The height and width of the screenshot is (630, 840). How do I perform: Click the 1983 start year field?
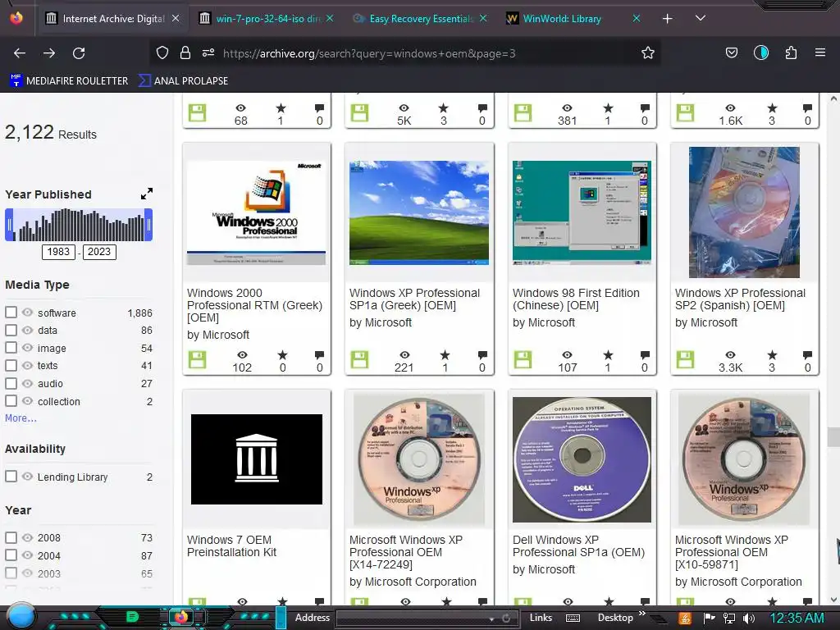tap(58, 252)
